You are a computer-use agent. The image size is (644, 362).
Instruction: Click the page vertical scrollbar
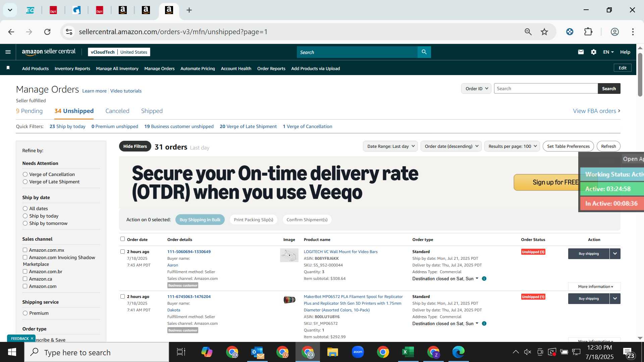[640, 75]
